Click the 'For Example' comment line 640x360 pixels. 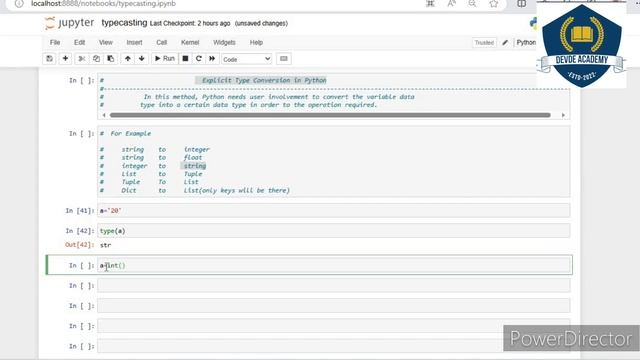pos(126,133)
